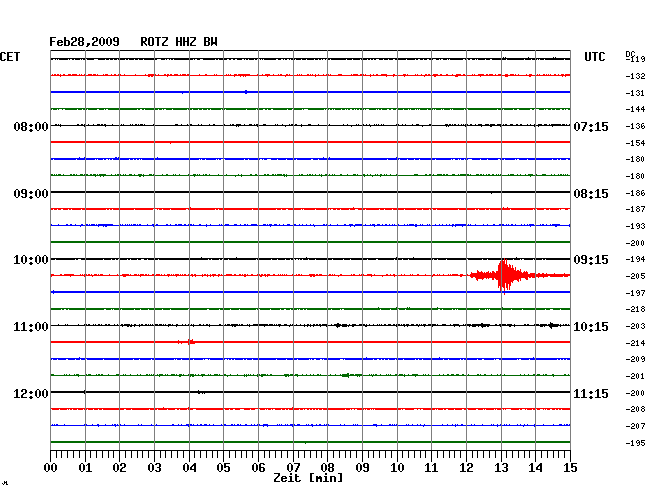Select the station label ROTZ HHZ BW
Screen dimensions: 650x494
coord(179,42)
